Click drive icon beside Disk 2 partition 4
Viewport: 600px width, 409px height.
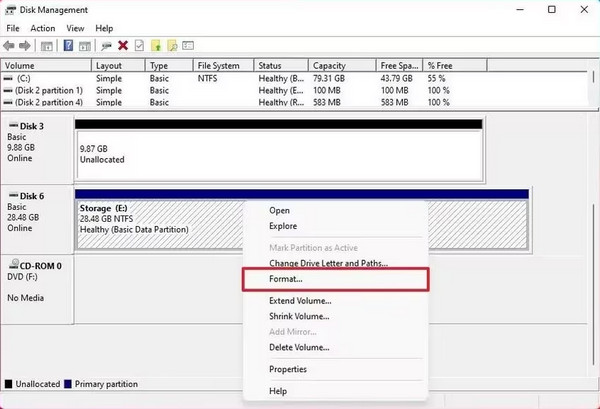click(x=8, y=103)
